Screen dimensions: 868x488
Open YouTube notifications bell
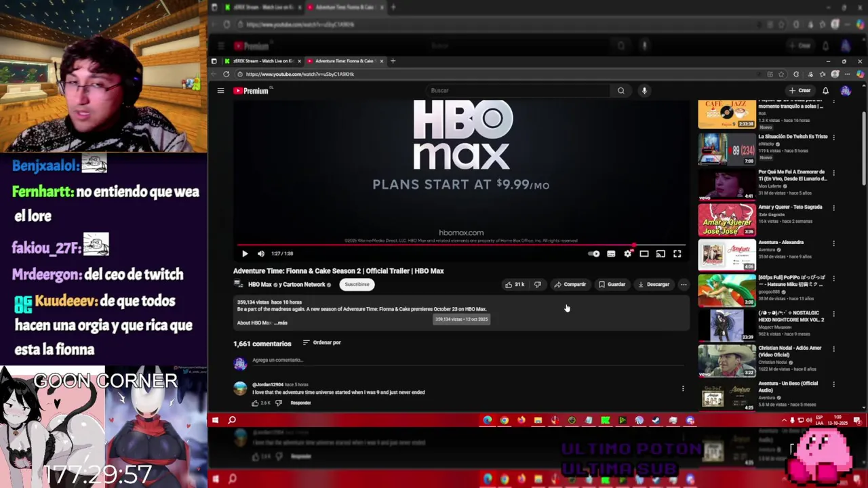(825, 90)
